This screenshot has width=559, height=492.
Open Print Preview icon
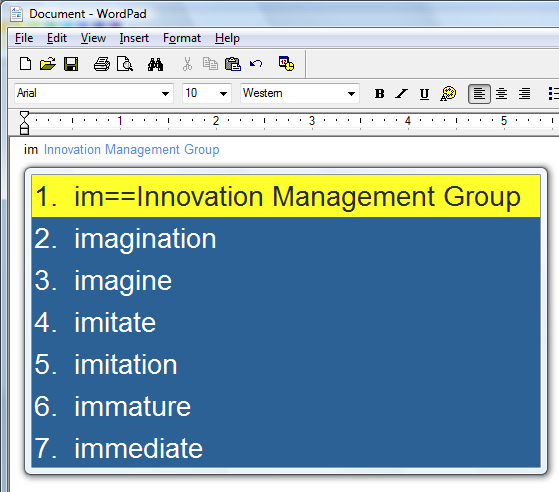(x=125, y=64)
